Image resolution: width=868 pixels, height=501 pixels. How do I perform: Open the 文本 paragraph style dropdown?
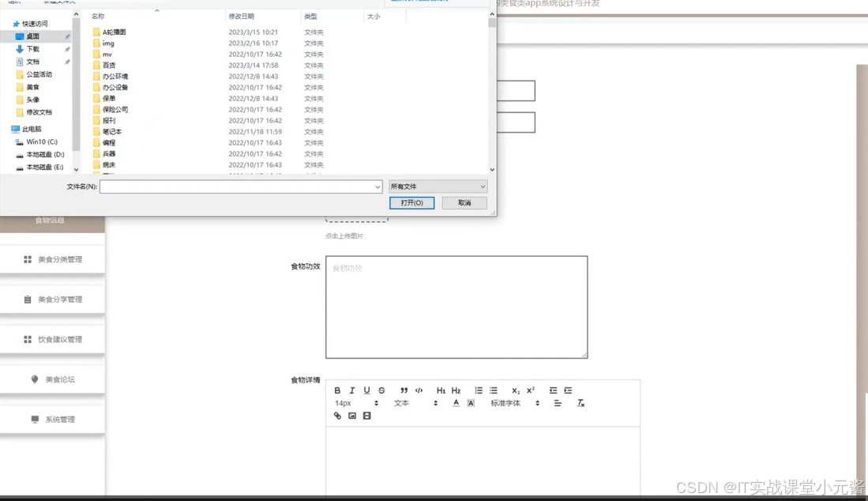click(x=415, y=403)
